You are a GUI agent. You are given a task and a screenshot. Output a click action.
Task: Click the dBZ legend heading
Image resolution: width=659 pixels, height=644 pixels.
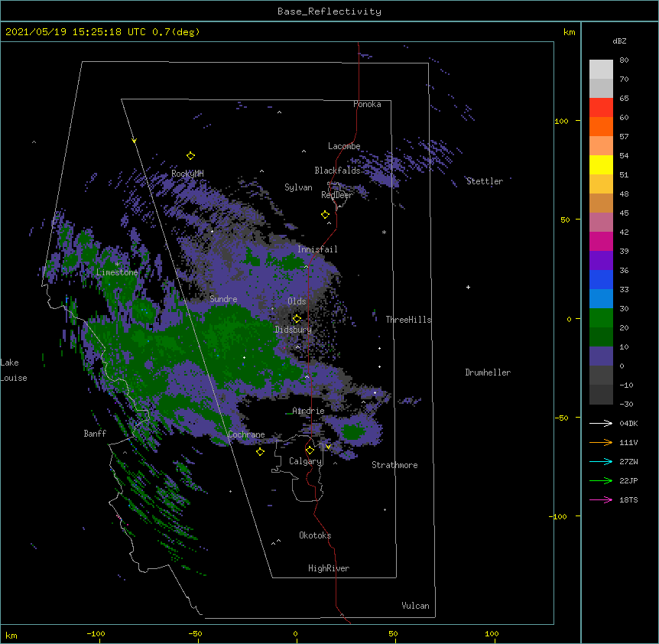(x=619, y=41)
